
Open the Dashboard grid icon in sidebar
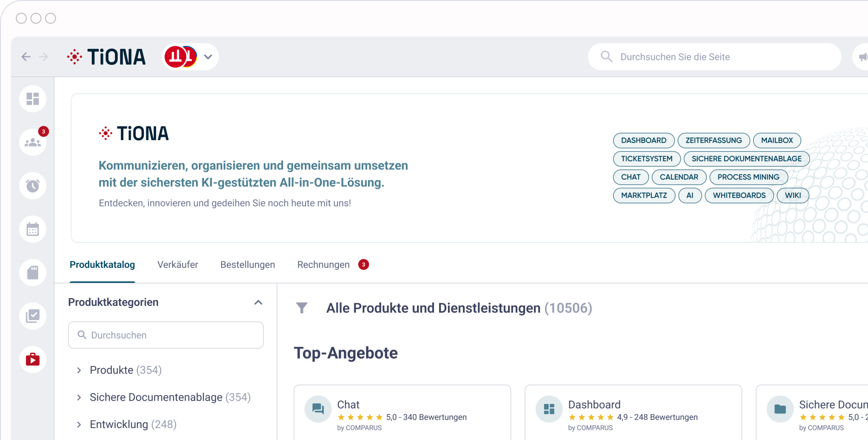[x=33, y=99]
